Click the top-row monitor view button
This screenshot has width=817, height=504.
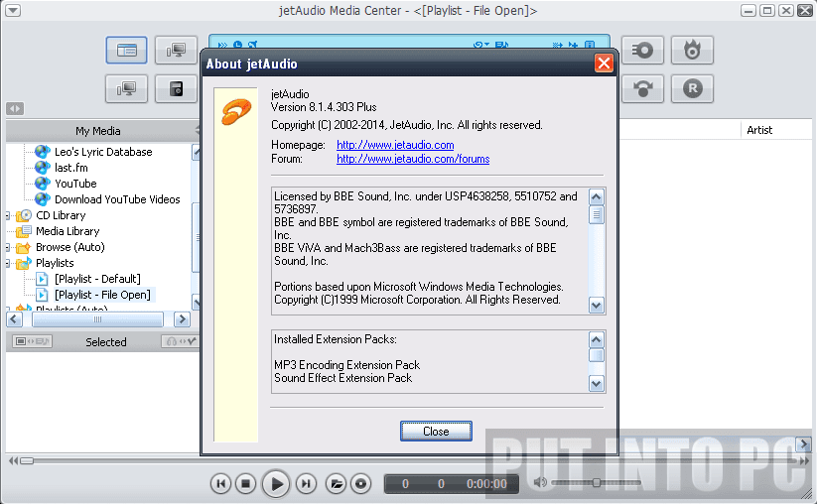(x=176, y=50)
